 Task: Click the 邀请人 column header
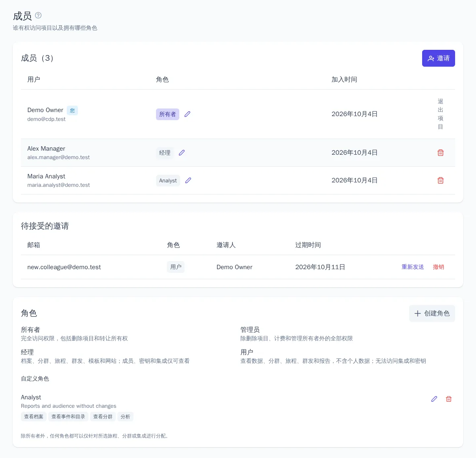pos(226,245)
